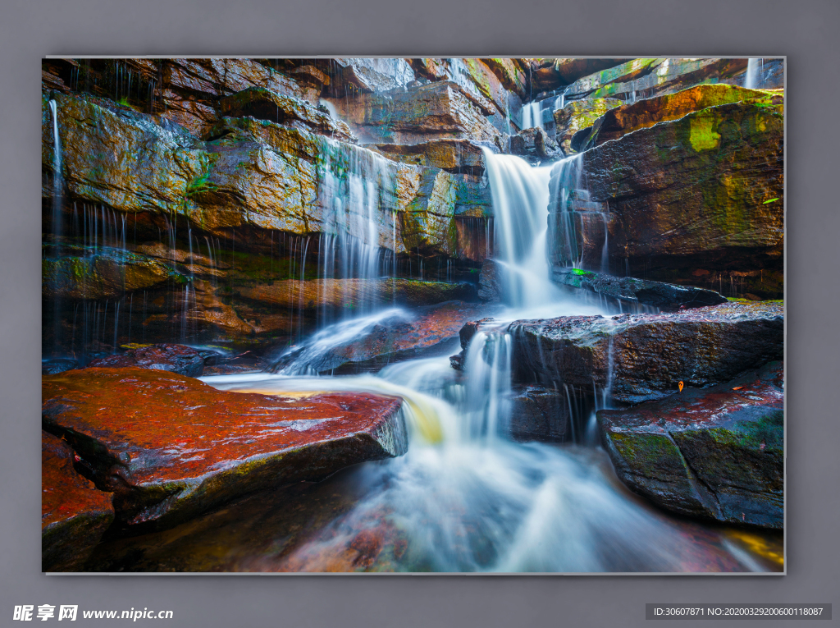Click the dark mossy boulder at lower right
Viewport: 840px width, 628px height.
pyautogui.click(x=697, y=460)
